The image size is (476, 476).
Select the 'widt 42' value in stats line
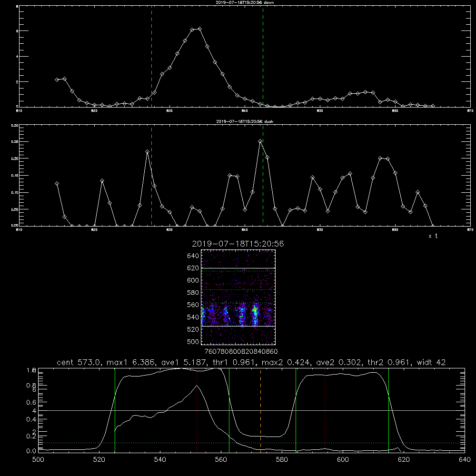(x=431, y=362)
